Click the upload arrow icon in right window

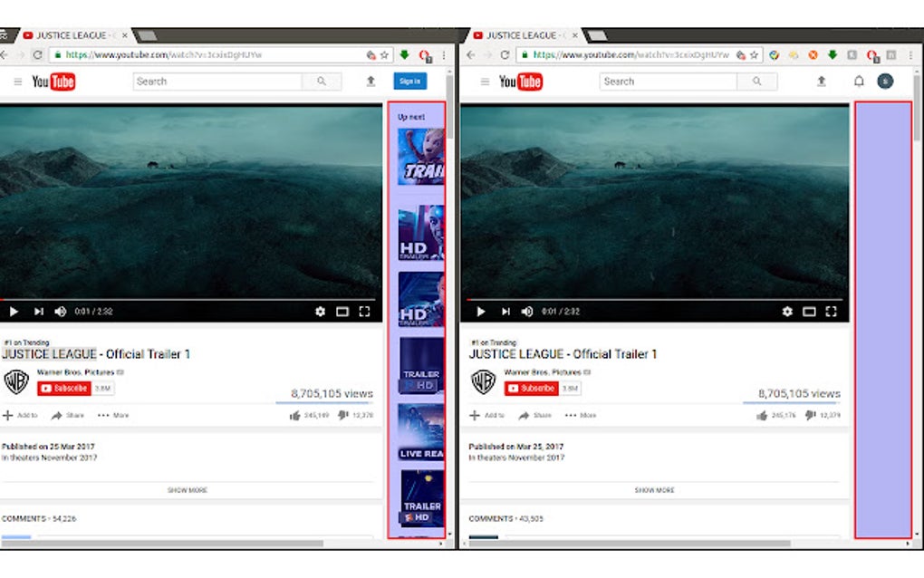[x=821, y=82]
